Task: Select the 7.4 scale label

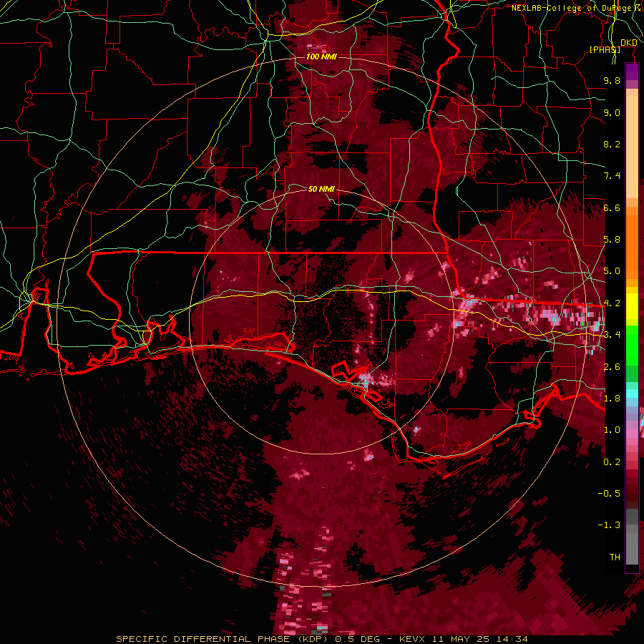Action: (x=612, y=176)
